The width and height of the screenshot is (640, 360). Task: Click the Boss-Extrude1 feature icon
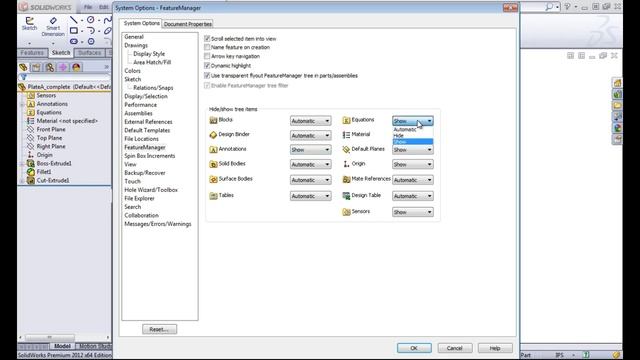click(31, 163)
